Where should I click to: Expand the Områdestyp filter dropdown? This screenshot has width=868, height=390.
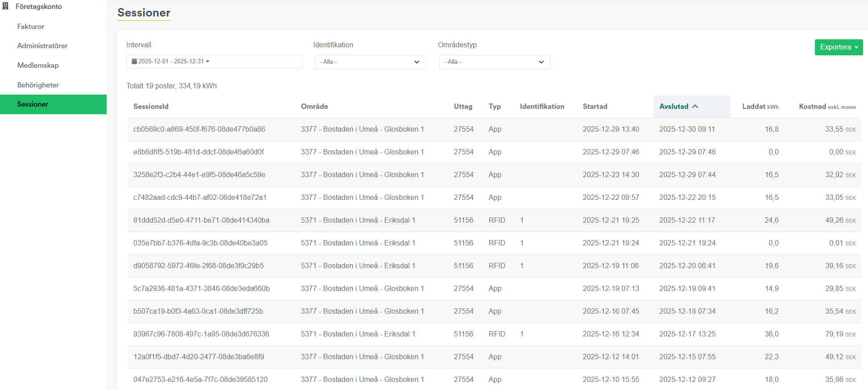[494, 62]
